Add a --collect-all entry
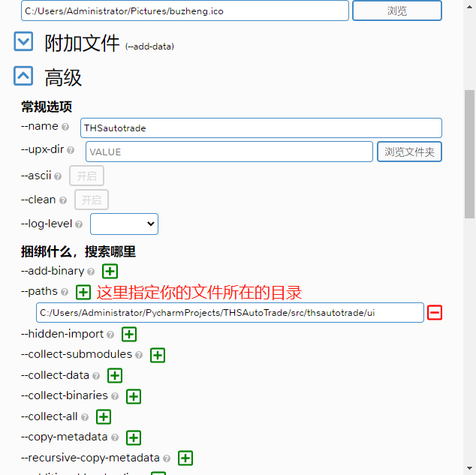The image size is (476, 475). [104, 416]
